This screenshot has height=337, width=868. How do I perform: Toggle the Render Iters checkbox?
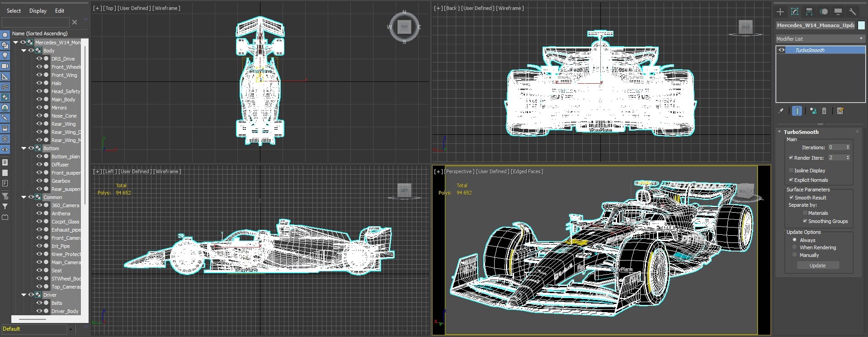click(x=791, y=158)
